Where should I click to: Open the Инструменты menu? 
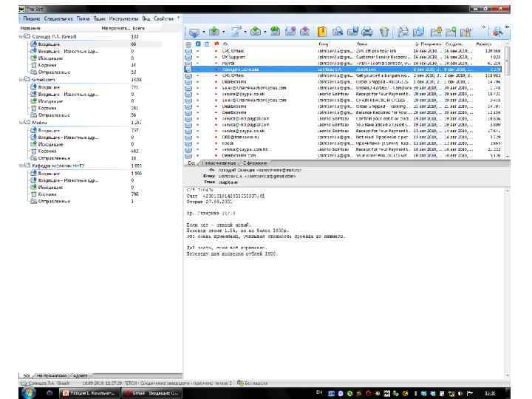[124, 18]
